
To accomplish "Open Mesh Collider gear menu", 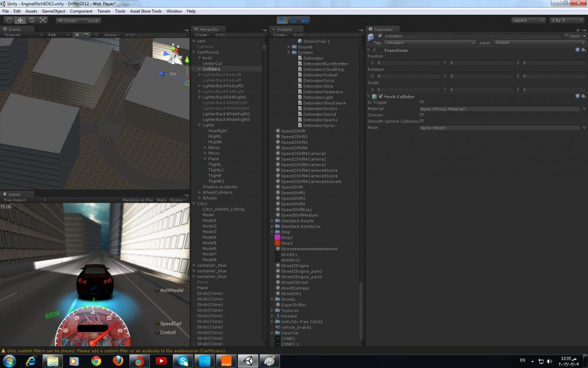I will coord(583,97).
